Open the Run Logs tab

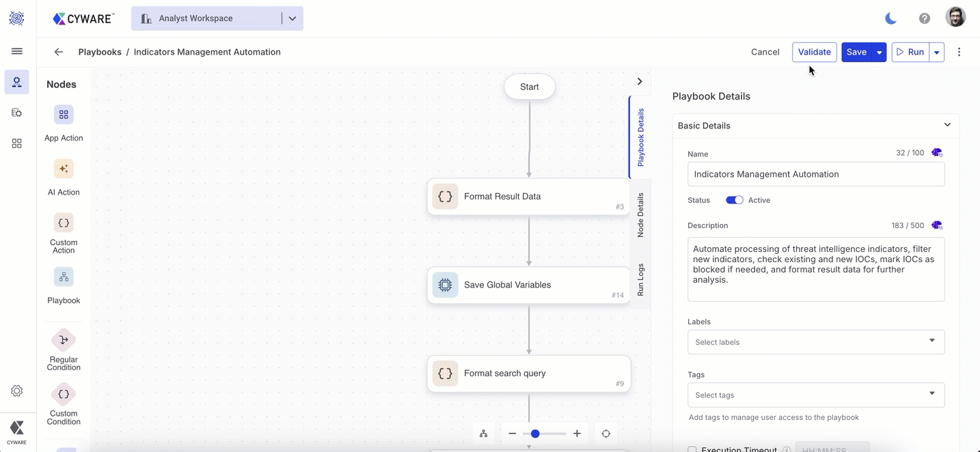point(640,279)
